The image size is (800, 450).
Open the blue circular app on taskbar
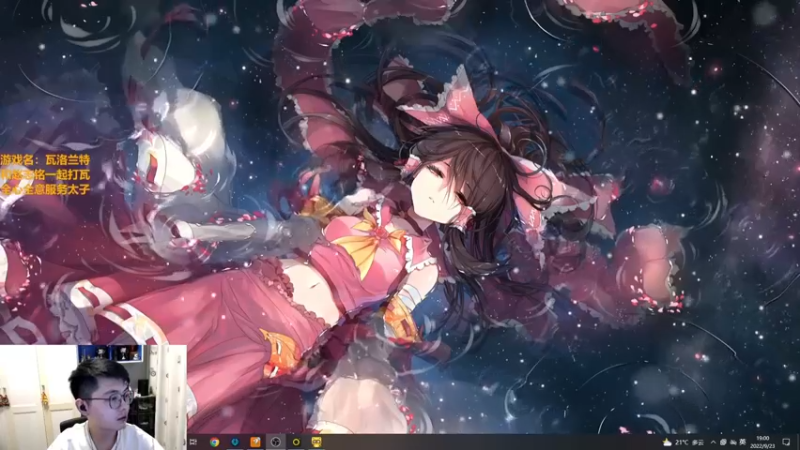click(235, 442)
